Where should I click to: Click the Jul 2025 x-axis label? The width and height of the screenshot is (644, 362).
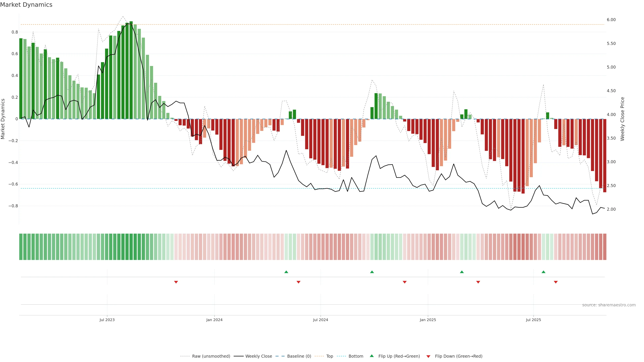pyautogui.click(x=533, y=320)
